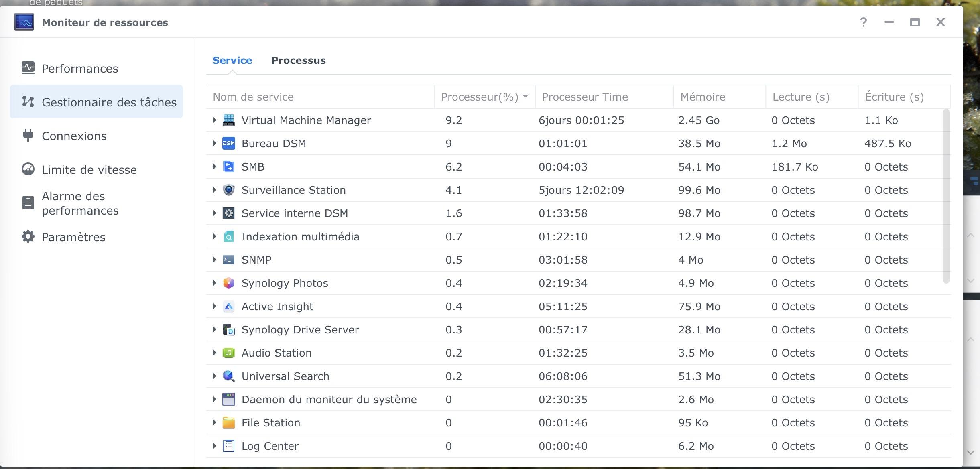Click the Synology Photos icon
The width and height of the screenshot is (980, 469).
point(229,283)
